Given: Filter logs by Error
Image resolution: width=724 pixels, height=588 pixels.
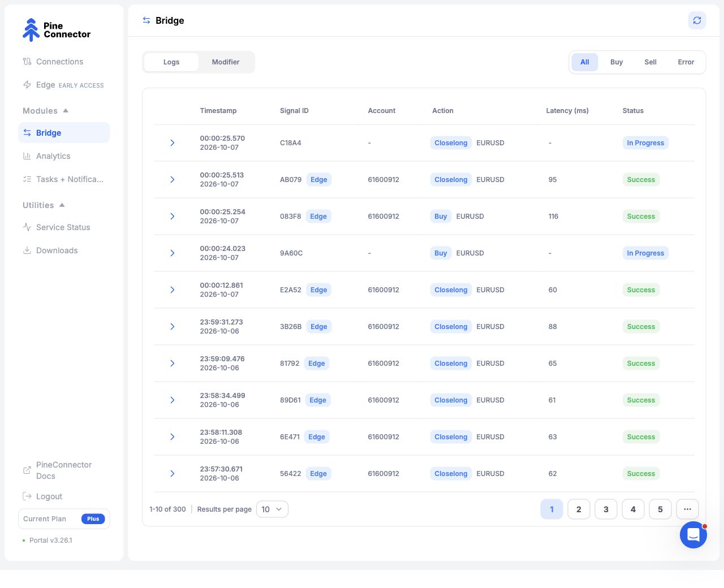Looking at the screenshot, I should click(686, 62).
